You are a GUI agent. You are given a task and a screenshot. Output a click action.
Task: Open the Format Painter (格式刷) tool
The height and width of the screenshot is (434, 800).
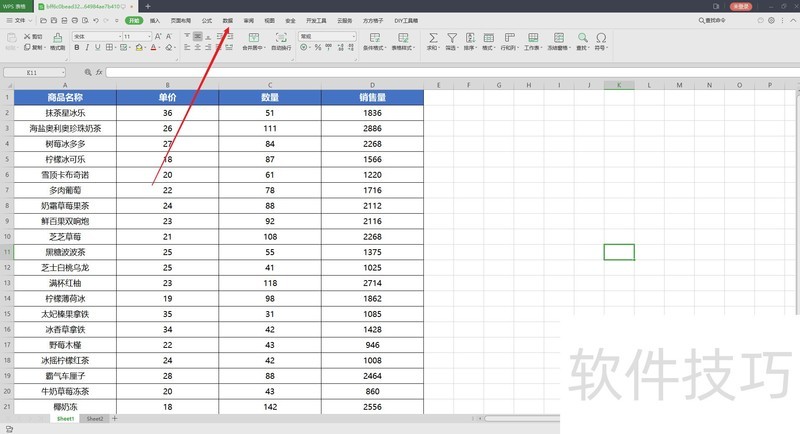pos(58,41)
